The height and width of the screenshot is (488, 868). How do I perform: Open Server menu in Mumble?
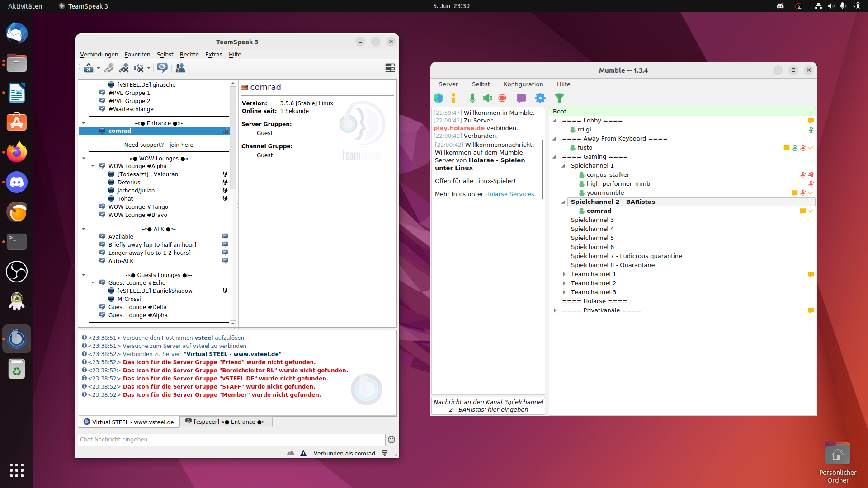point(448,84)
